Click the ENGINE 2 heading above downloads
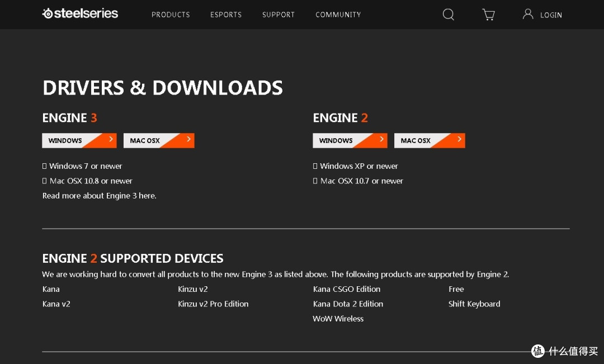This screenshot has width=604, height=364. 341,117
